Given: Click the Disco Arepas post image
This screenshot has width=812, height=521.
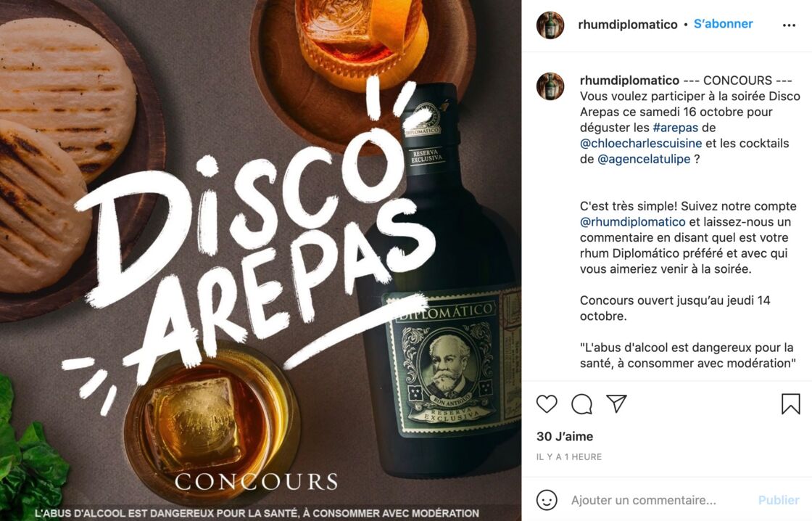Looking at the screenshot, I should (x=260, y=260).
